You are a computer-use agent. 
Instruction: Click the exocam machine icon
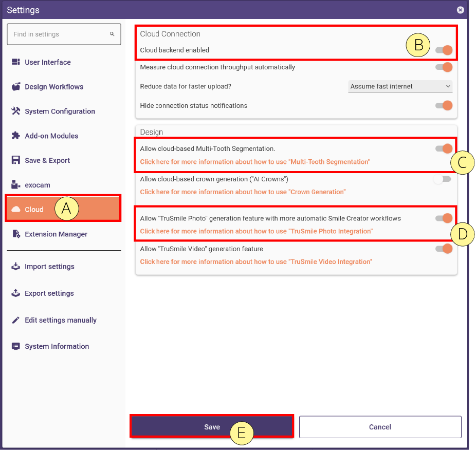pyautogui.click(x=16, y=184)
